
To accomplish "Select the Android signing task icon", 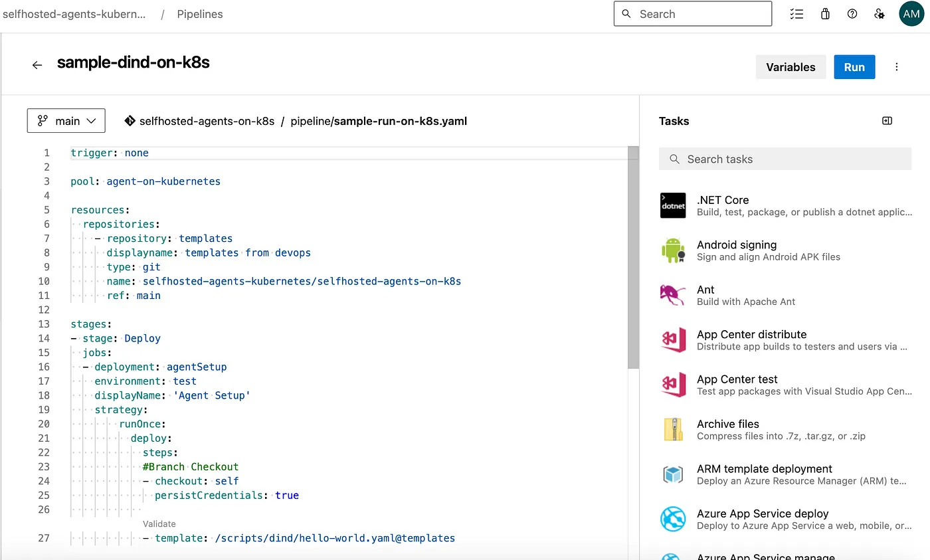I will coord(673,250).
